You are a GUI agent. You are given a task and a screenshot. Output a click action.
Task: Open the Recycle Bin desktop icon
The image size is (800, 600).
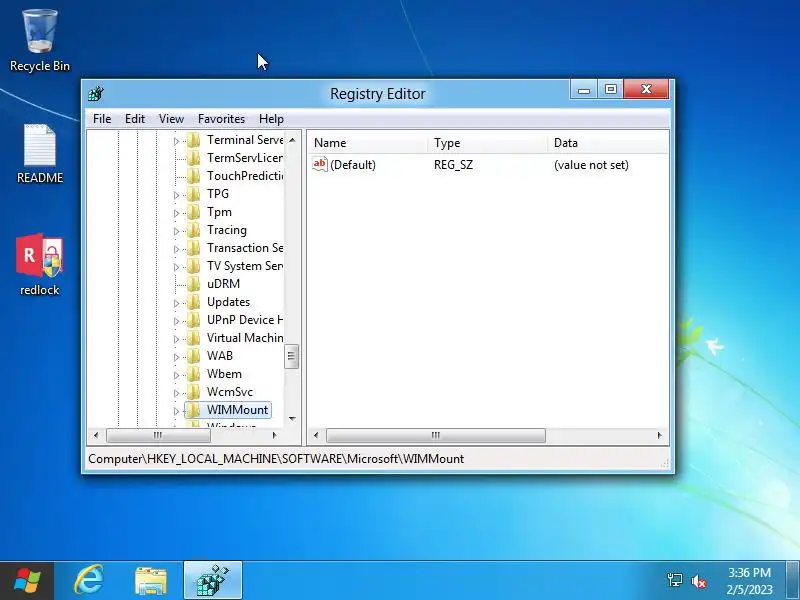[40, 41]
